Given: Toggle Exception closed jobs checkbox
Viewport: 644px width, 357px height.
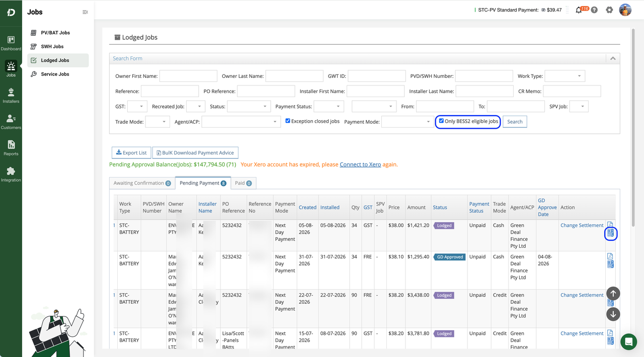Looking at the screenshot, I should (288, 121).
